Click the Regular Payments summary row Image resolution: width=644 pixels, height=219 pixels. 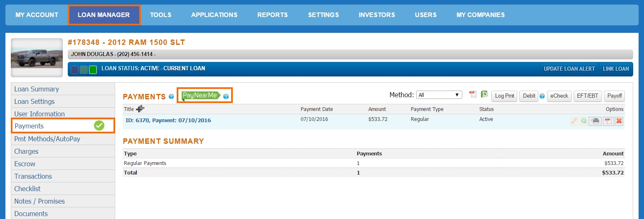tap(373, 163)
